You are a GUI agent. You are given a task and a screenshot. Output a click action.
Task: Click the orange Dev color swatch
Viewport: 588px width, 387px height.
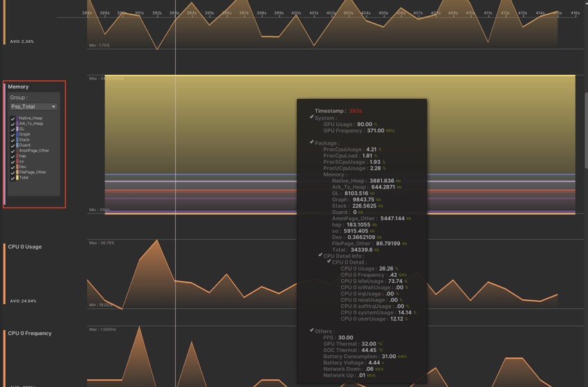(x=17, y=167)
